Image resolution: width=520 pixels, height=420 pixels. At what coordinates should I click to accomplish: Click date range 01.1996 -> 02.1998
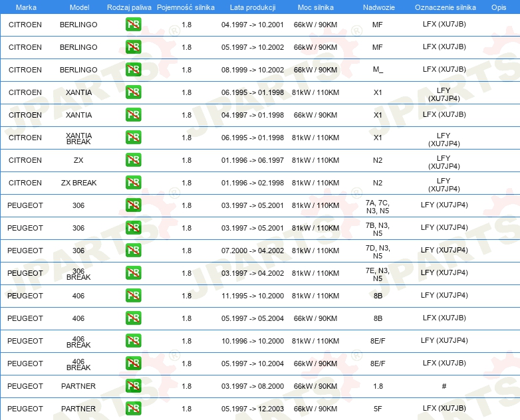253,183
